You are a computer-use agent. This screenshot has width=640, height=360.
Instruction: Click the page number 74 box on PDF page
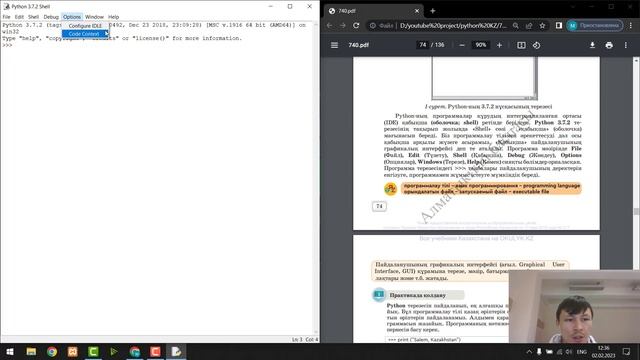pos(379,206)
